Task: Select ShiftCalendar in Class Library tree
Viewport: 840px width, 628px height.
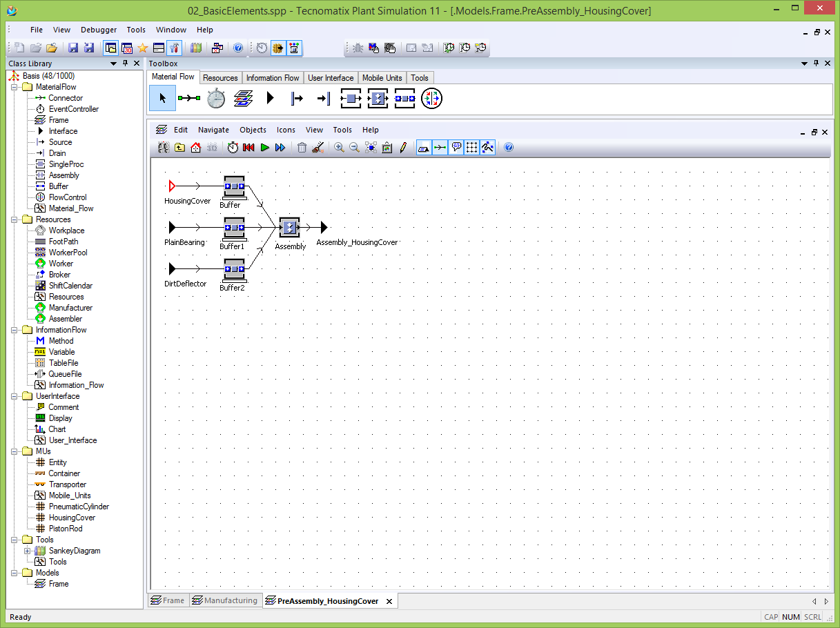Action: coord(70,286)
